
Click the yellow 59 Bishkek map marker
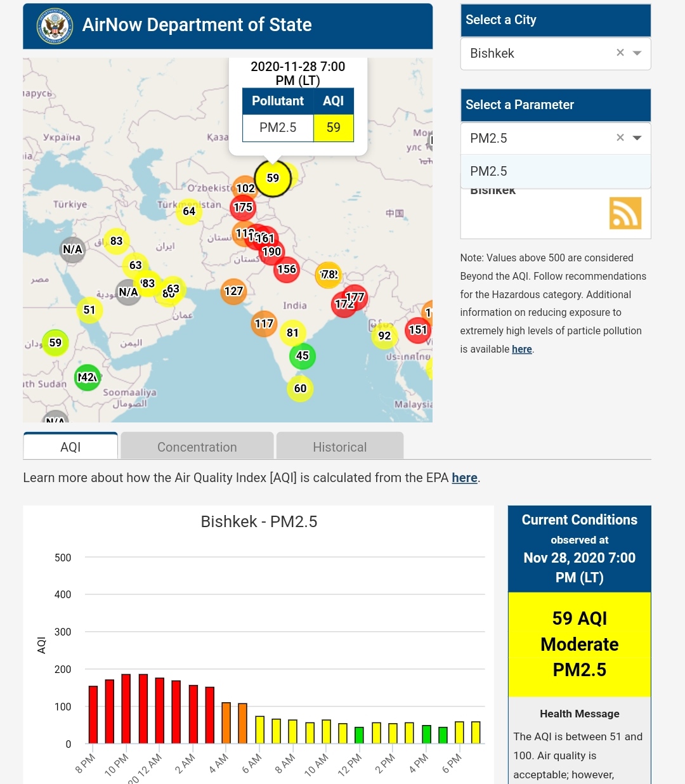pos(273,178)
